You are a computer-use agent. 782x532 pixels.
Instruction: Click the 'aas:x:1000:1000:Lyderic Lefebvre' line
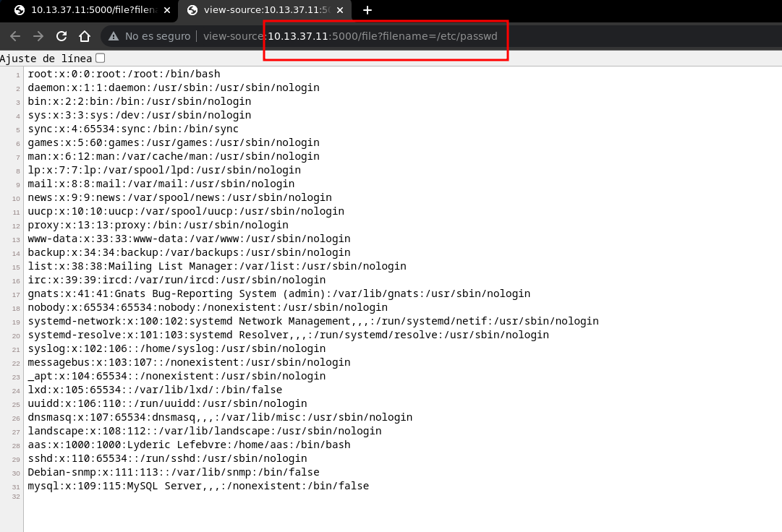(x=189, y=445)
